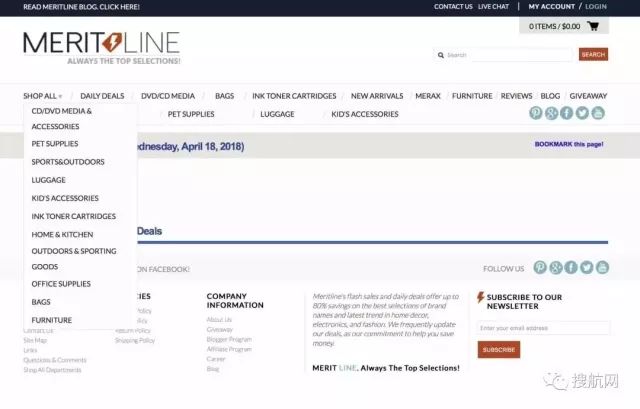
Task: Open Twitter icon in navigation bar
Action: [x=582, y=113]
